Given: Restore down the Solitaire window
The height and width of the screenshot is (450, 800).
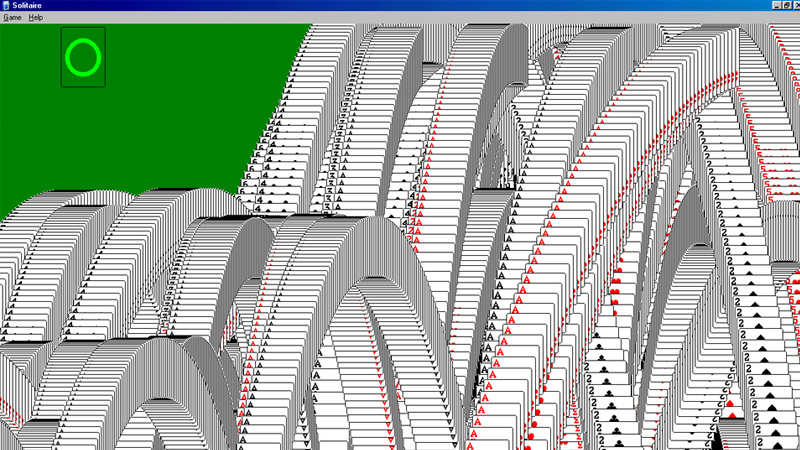Looking at the screenshot, I should 785,5.
